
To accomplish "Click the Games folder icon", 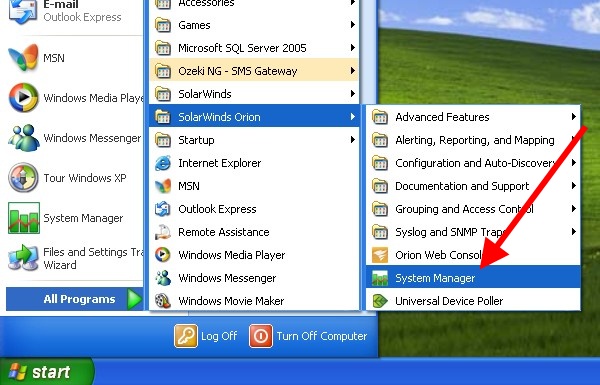I will (163, 25).
